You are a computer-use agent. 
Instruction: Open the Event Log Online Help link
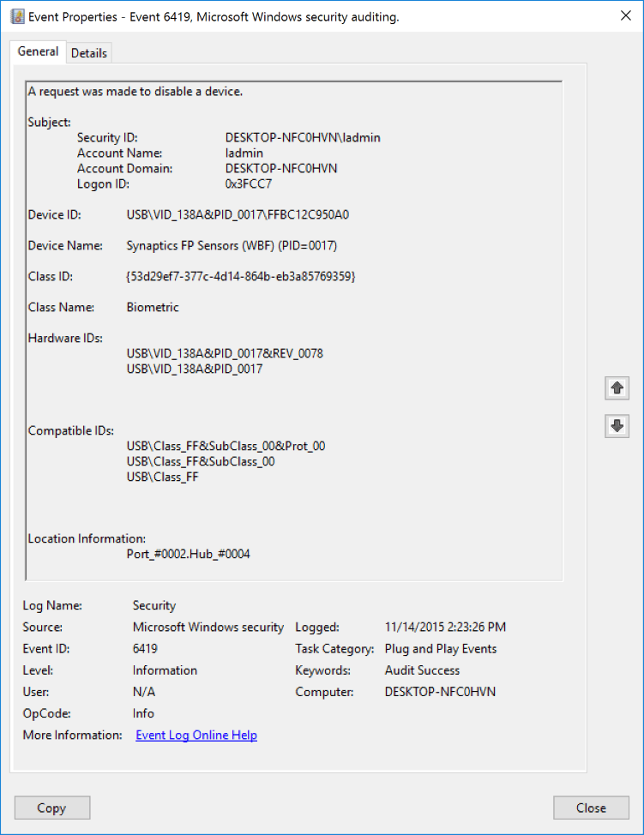(196, 735)
